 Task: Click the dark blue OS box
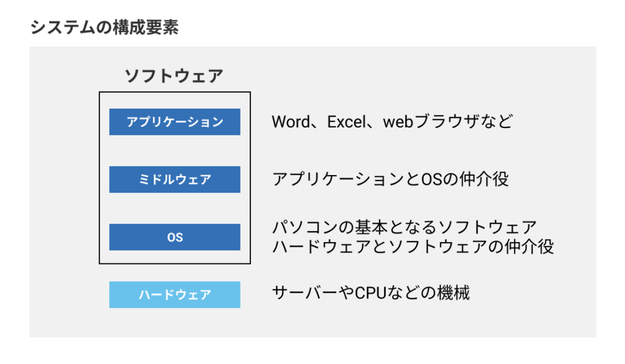coord(175,237)
